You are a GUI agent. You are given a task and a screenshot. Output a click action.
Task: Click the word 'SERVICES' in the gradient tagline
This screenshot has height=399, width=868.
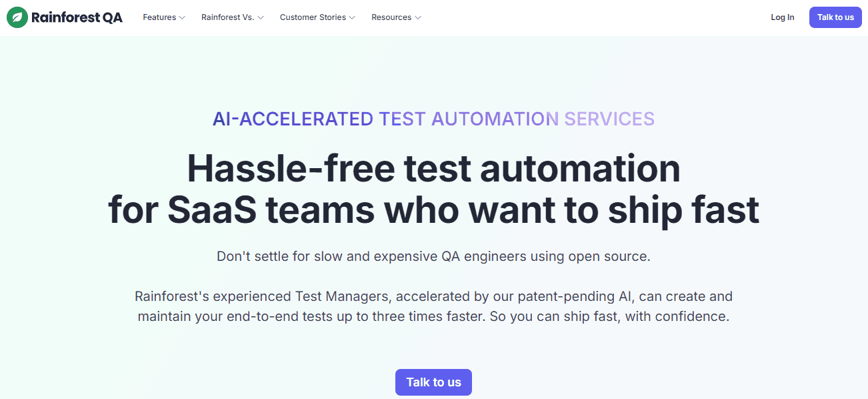click(609, 119)
